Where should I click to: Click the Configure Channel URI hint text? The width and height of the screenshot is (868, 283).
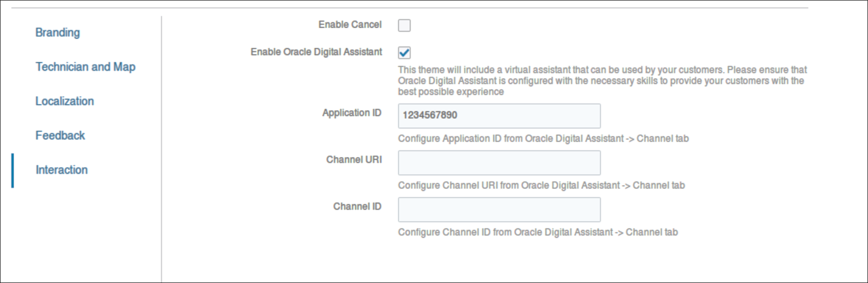point(541,185)
